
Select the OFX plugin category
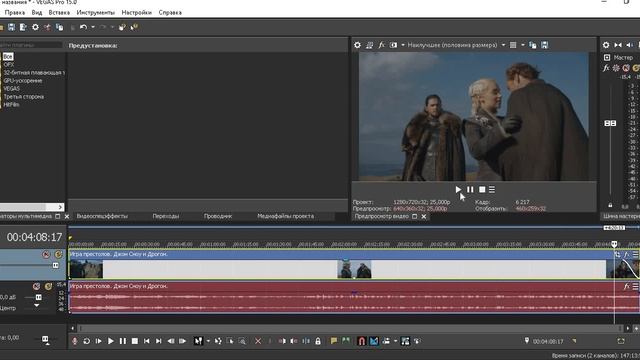pos(9,64)
